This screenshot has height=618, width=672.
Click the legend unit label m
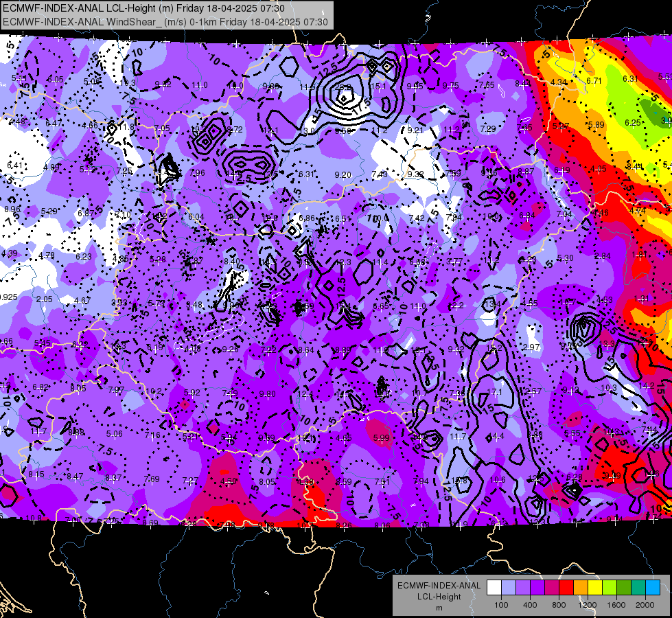coord(439,608)
